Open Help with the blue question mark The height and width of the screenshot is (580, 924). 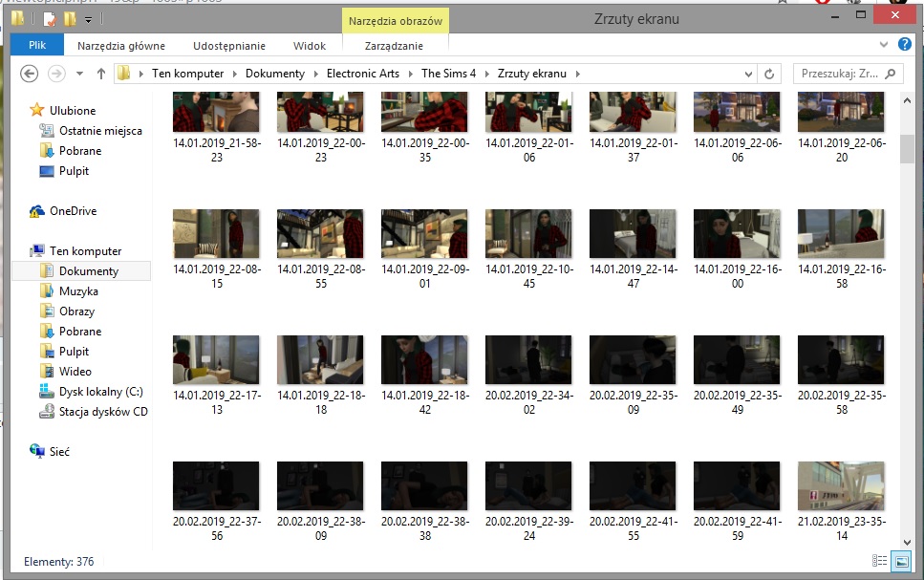(905, 44)
